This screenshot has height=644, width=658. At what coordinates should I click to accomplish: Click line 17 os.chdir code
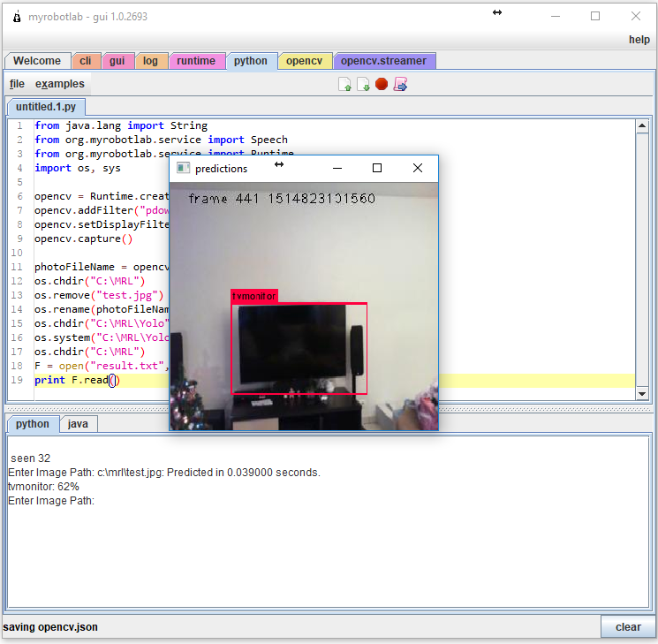pyautogui.click(x=90, y=352)
